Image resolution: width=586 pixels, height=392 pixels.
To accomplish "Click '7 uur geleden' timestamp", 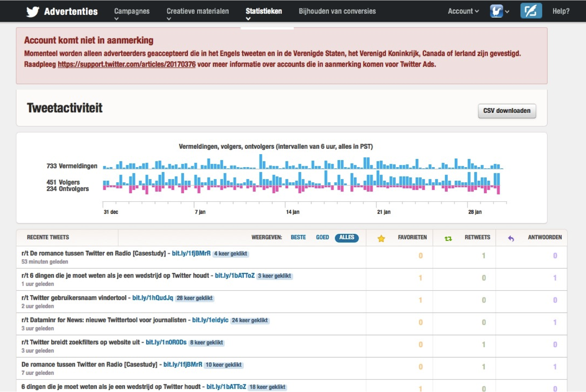I will pyautogui.click(x=38, y=373).
